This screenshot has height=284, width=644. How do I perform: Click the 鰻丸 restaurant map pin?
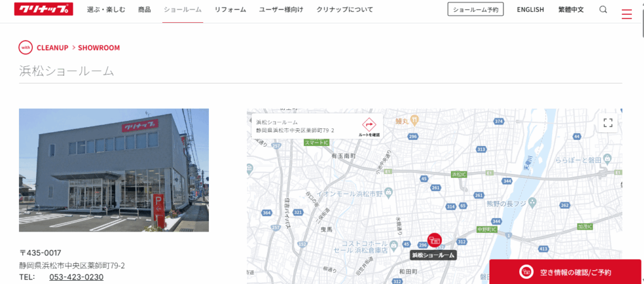coord(415,120)
